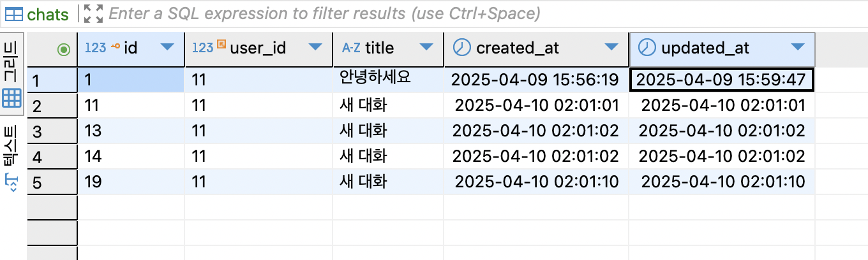This screenshot has height=260, width=868.
Task: Switch to text view icon in sidebar
Action: [x=12, y=183]
